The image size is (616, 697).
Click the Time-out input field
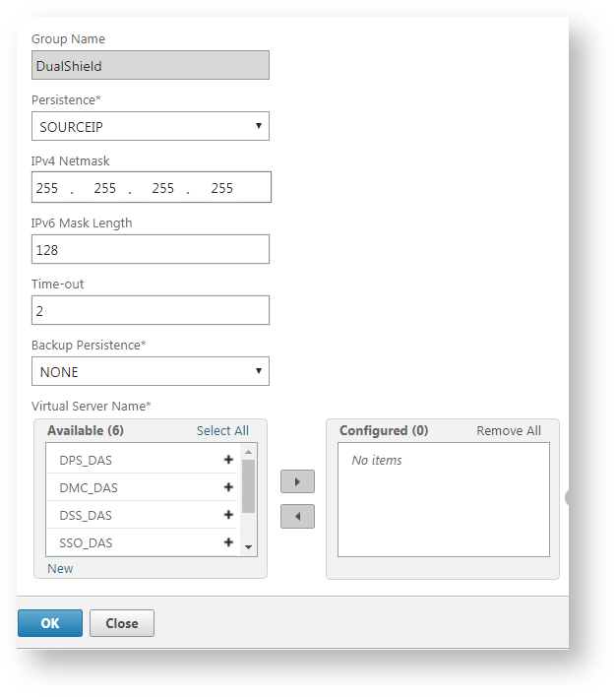[x=151, y=310]
